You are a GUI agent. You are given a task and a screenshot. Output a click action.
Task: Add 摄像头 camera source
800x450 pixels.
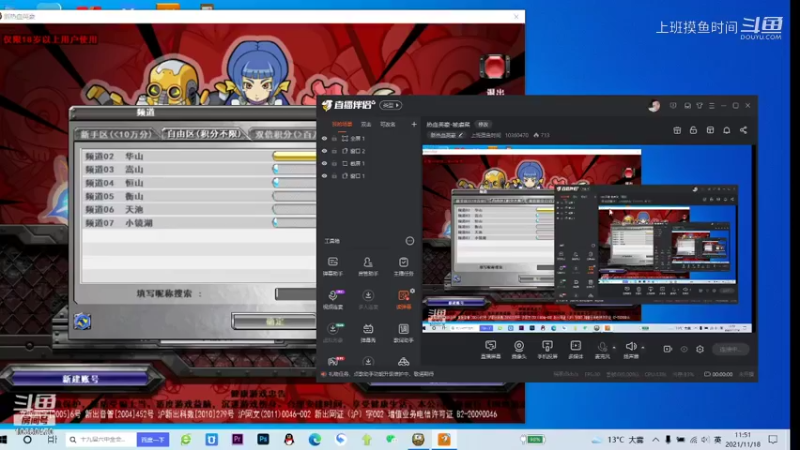point(519,349)
